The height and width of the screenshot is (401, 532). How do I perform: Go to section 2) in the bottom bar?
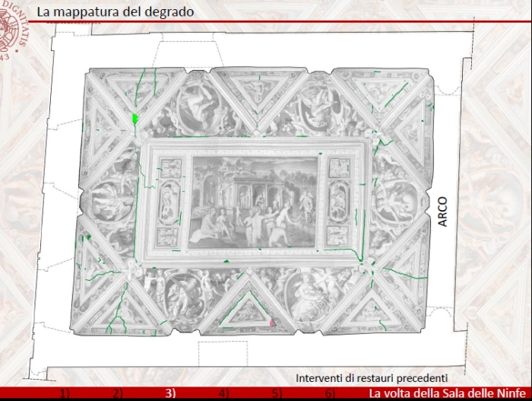point(118,393)
